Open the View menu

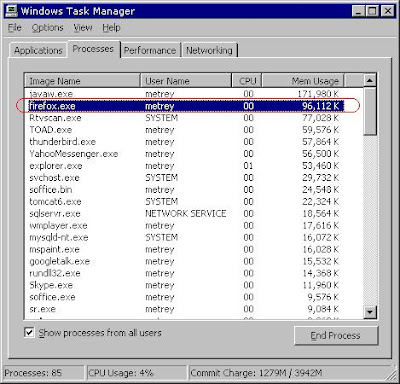[83, 28]
